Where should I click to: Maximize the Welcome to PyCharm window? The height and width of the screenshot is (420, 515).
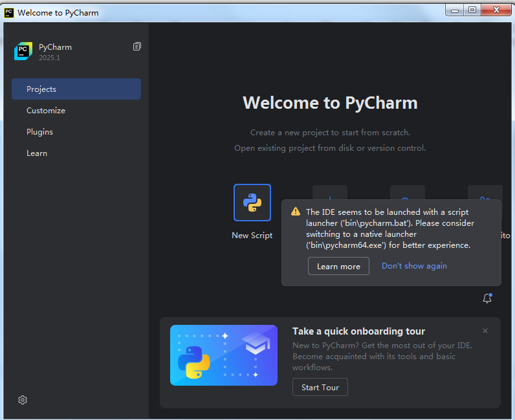472,10
